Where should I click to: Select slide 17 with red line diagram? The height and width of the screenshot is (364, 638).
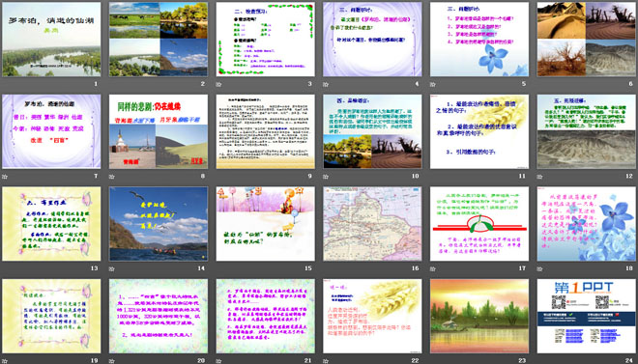[x=479, y=224]
